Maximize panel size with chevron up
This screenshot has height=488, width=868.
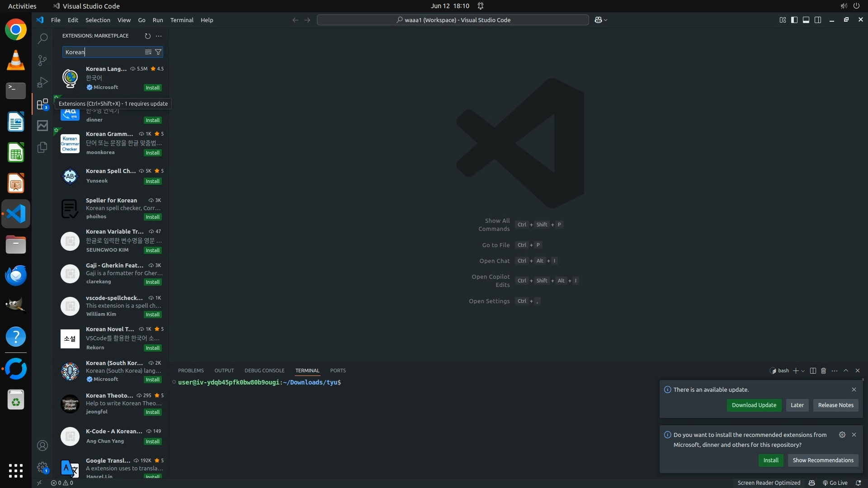click(x=846, y=371)
